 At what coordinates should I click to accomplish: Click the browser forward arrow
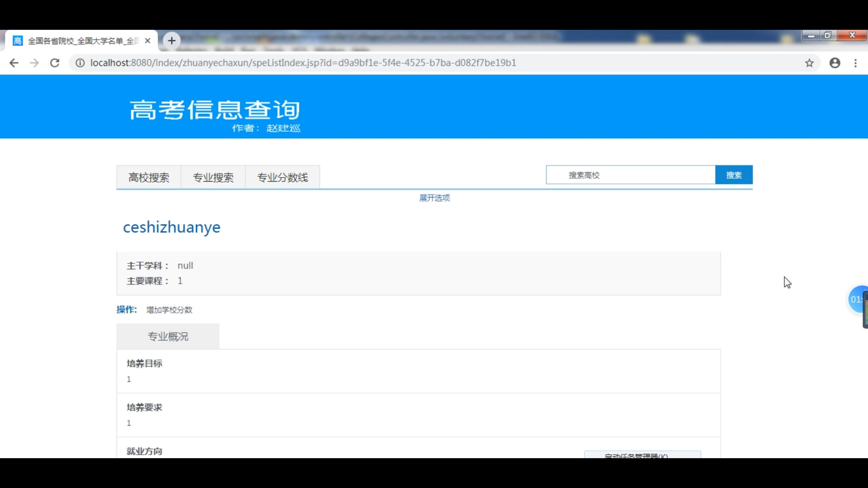34,63
